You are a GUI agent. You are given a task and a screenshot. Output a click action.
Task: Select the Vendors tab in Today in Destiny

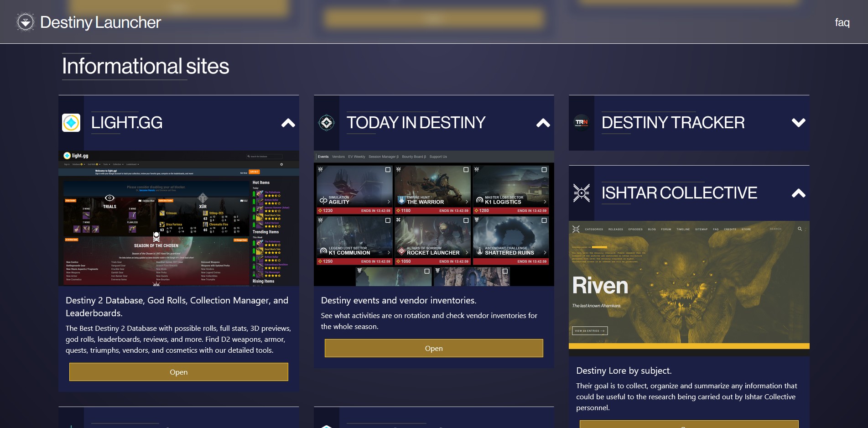coord(338,157)
